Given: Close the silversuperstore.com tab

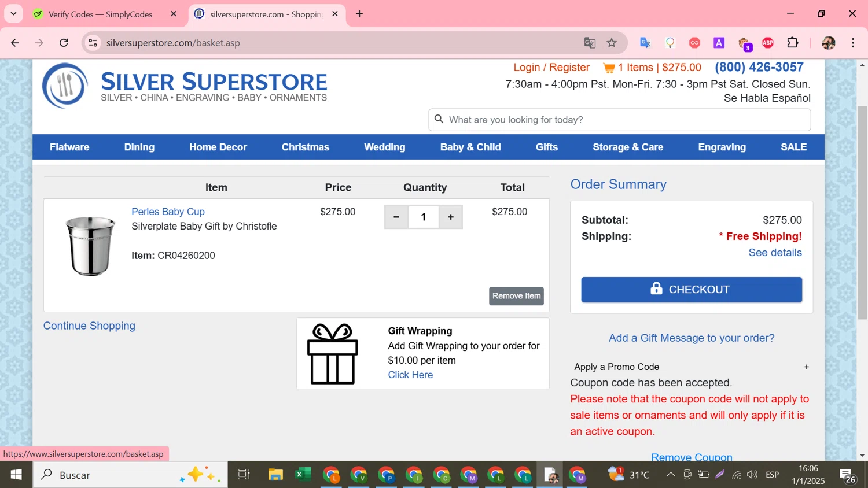Looking at the screenshot, I should tap(335, 14).
